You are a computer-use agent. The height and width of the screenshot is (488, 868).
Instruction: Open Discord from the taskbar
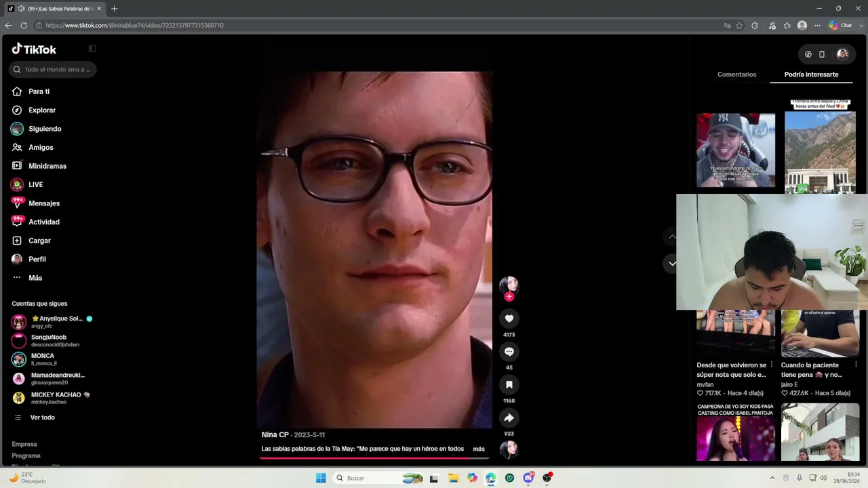[528, 478]
